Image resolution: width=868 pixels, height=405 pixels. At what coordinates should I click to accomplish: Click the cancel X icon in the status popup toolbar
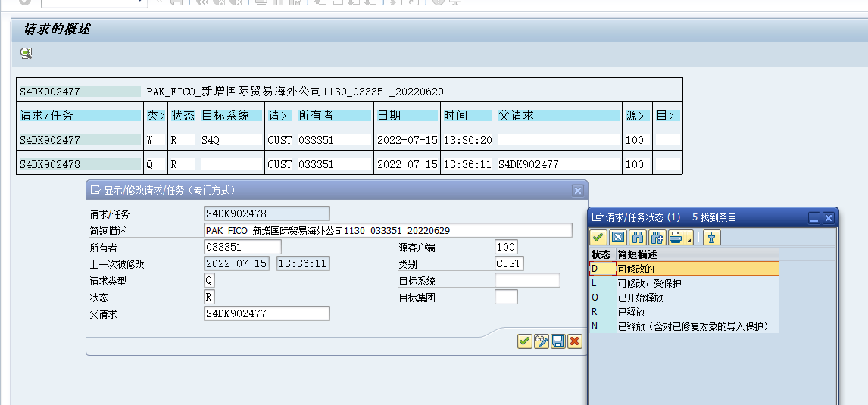618,238
